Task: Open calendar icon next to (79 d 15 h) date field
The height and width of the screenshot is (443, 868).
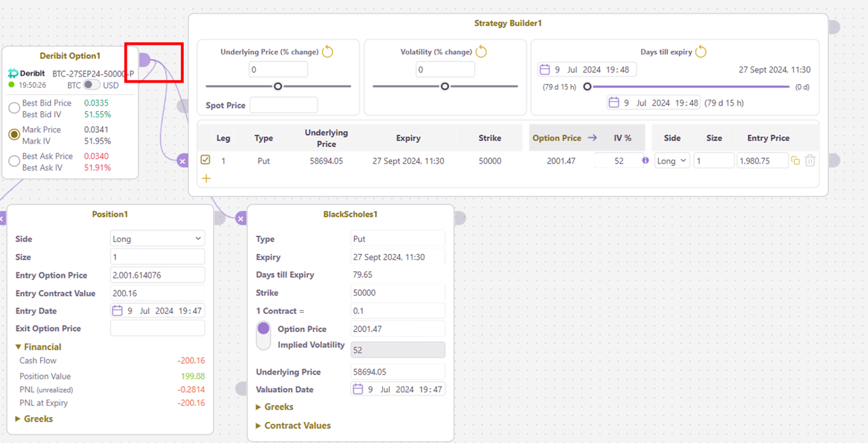Action: pos(614,102)
